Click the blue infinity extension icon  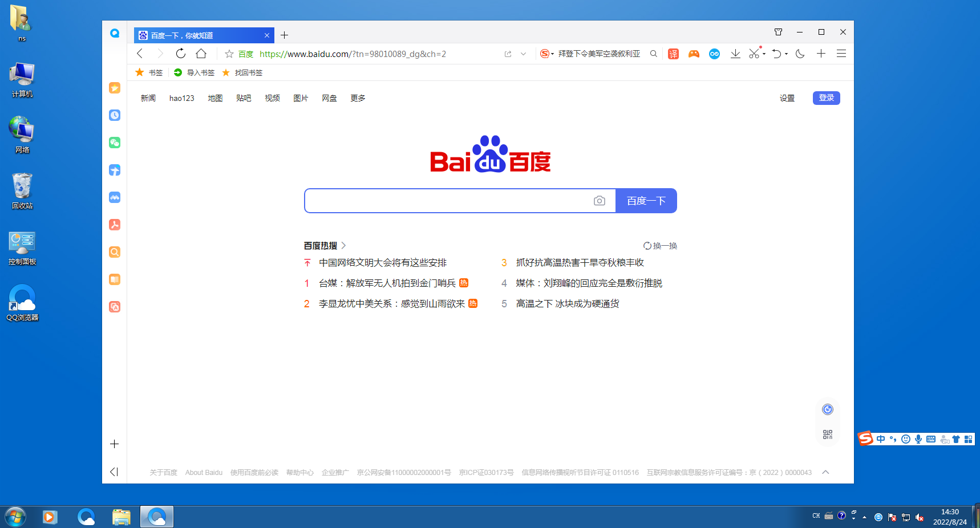click(714, 54)
